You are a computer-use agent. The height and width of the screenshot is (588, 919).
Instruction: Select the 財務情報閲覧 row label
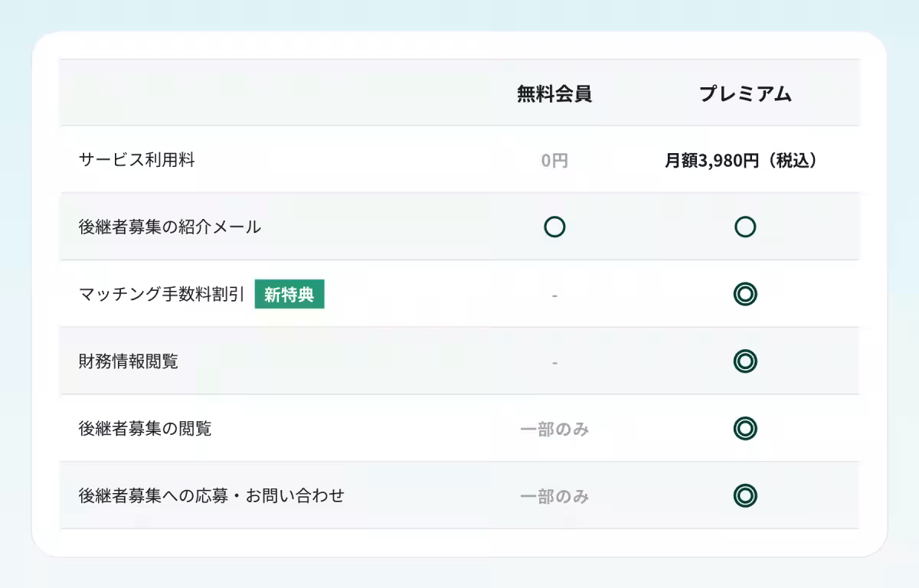tap(128, 361)
